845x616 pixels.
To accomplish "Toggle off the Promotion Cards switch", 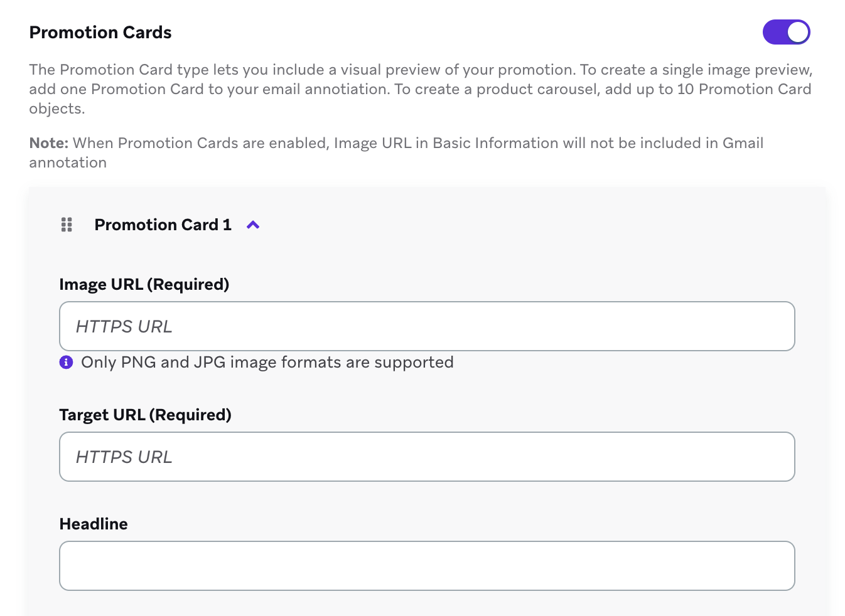I will point(786,32).
